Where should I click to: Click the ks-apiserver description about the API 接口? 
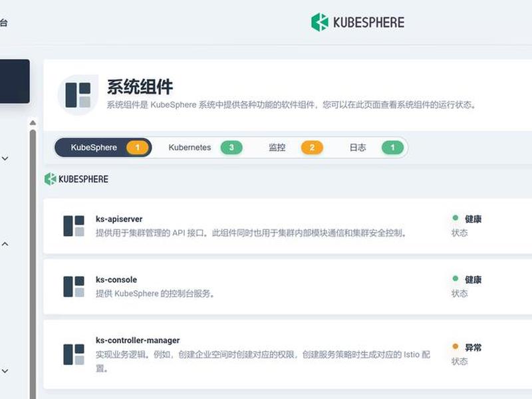click(251, 233)
